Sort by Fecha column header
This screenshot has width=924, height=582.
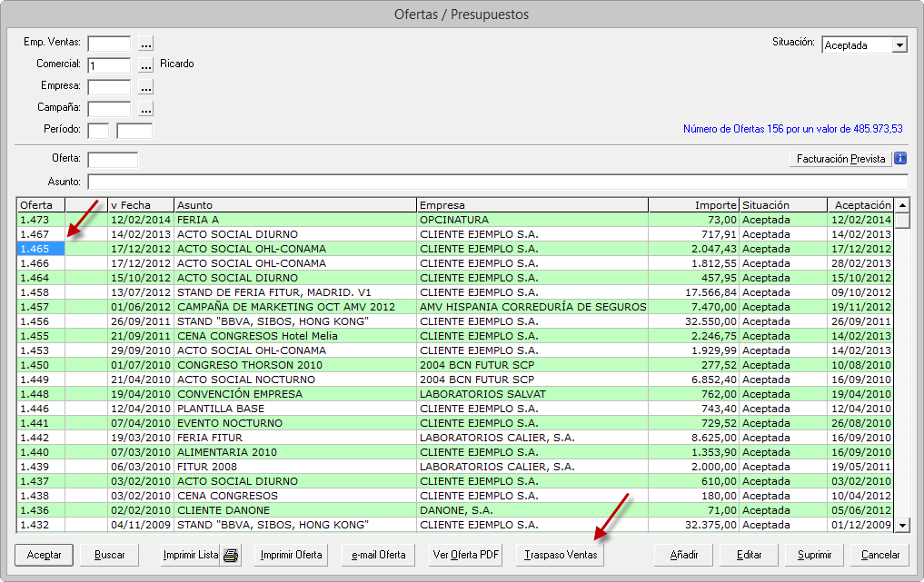click(141, 205)
